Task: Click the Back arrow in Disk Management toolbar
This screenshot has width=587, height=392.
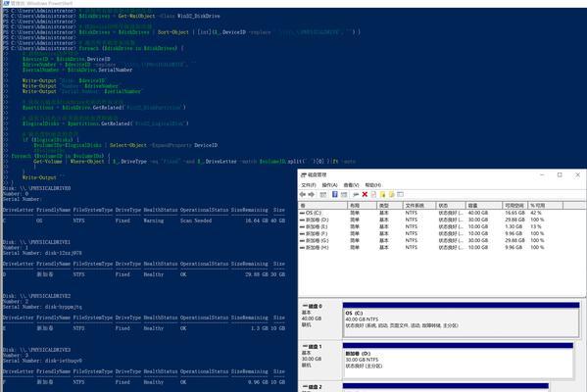Action: pos(303,194)
